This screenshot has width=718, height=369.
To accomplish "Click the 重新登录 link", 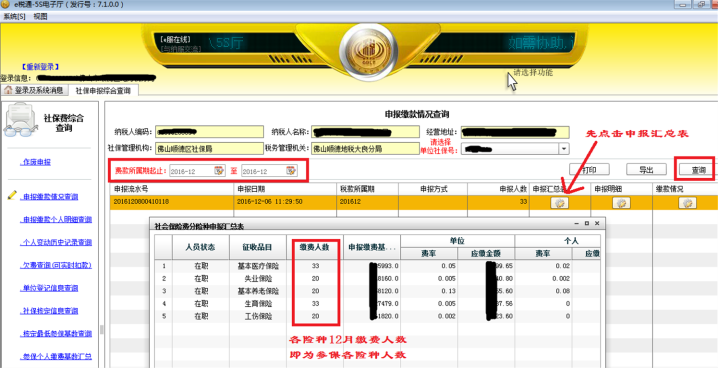I will click(x=40, y=66).
